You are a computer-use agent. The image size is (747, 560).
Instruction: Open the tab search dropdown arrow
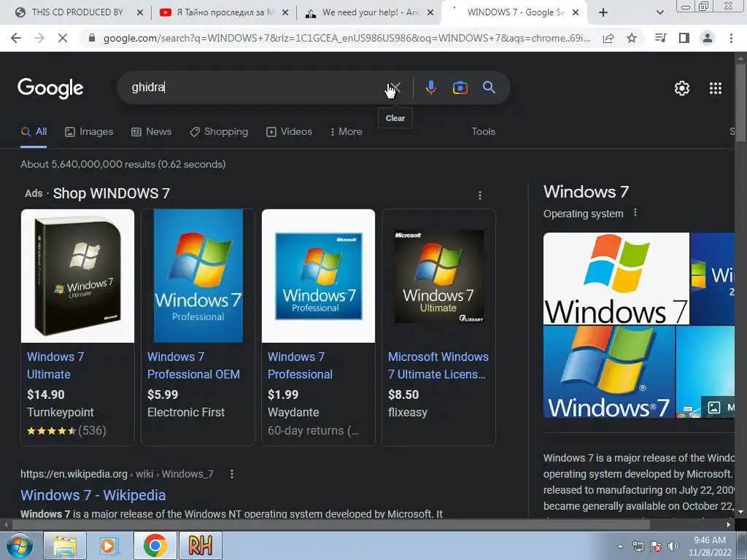point(659,12)
